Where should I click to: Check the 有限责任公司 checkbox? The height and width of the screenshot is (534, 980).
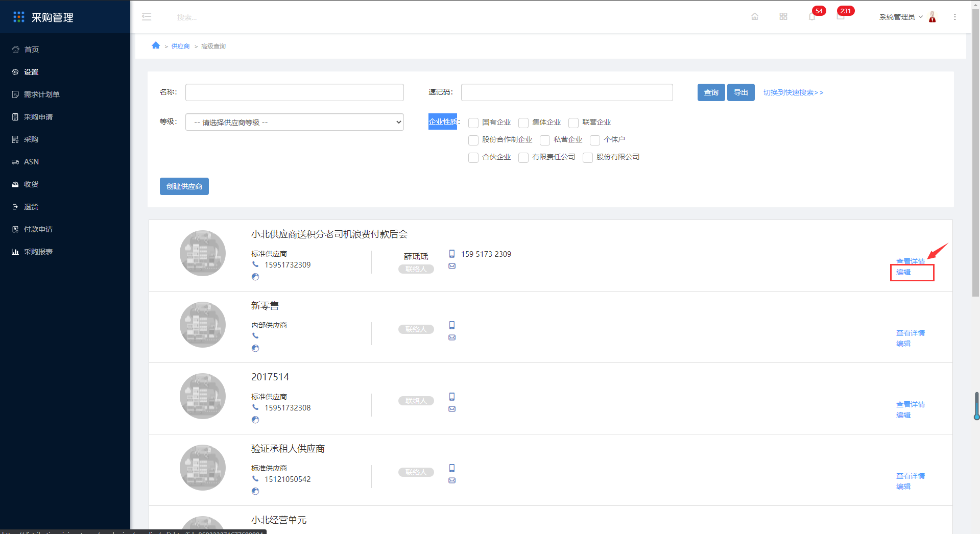523,158
